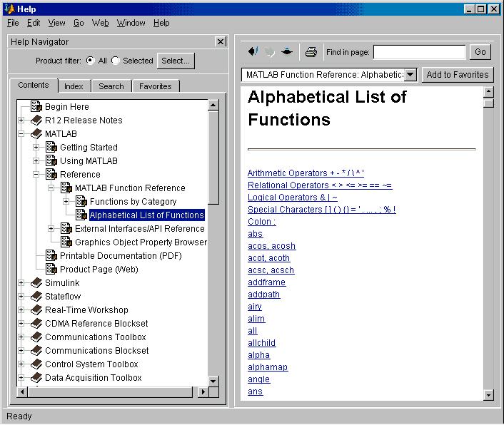Click the MATLAB Function Reference document icon

point(66,188)
